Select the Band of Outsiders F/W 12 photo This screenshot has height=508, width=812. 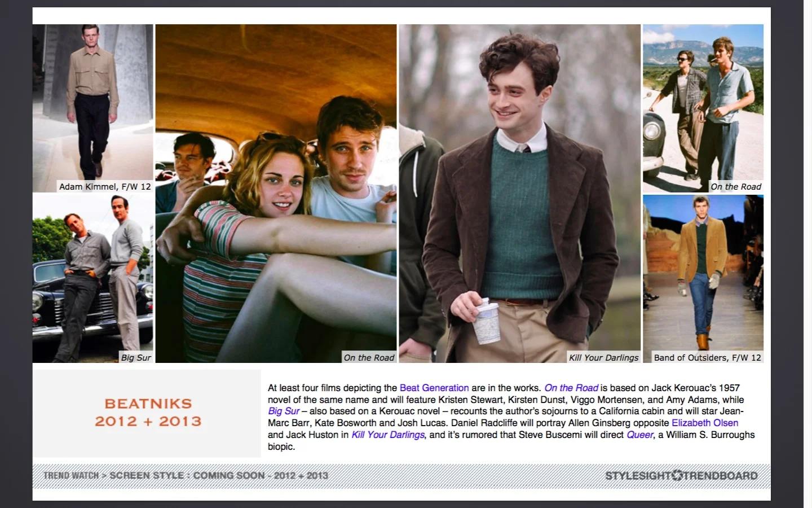703,278
